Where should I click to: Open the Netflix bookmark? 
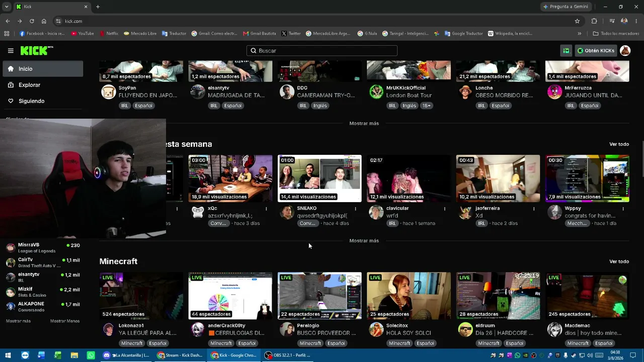tap(109, 34)
